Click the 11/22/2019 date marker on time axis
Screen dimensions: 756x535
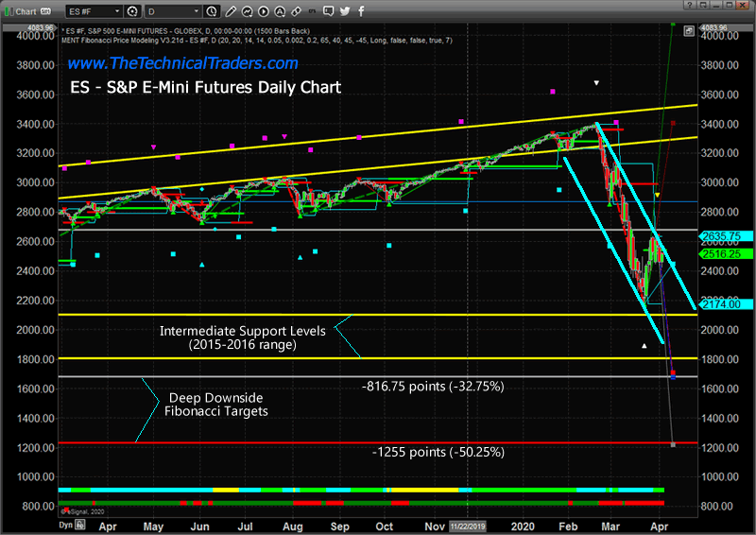468,526
